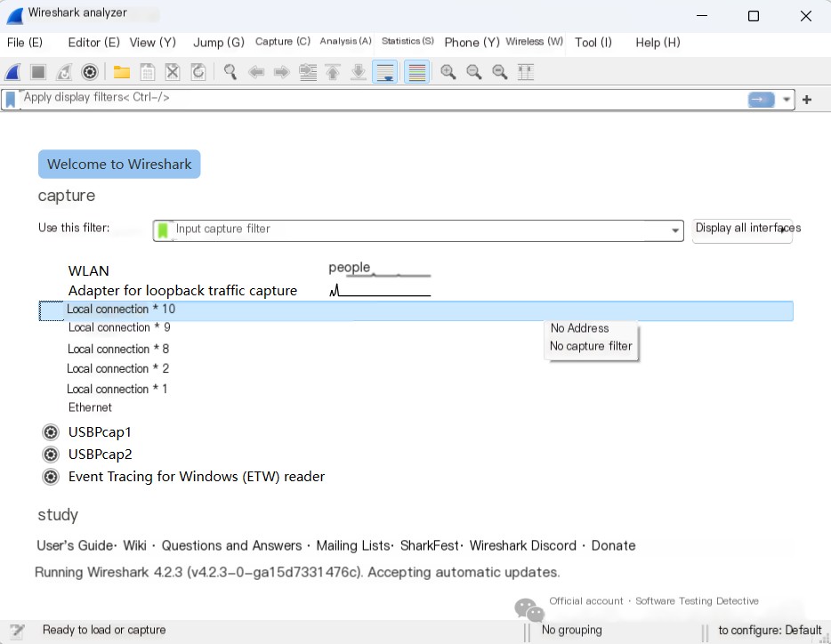This screenshot has height=644, width=831.
Task: Select Local connection * 10 interface
Action: [416, 310]
